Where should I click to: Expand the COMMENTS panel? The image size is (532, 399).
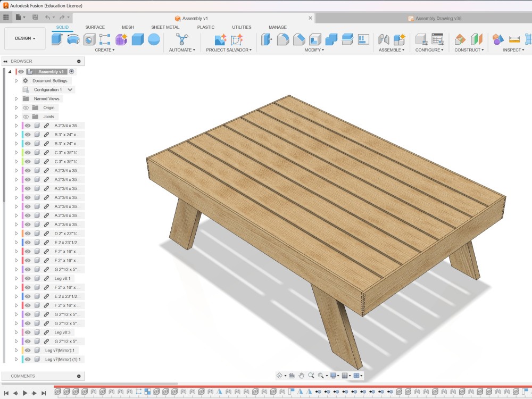click(x=79, y=376)
